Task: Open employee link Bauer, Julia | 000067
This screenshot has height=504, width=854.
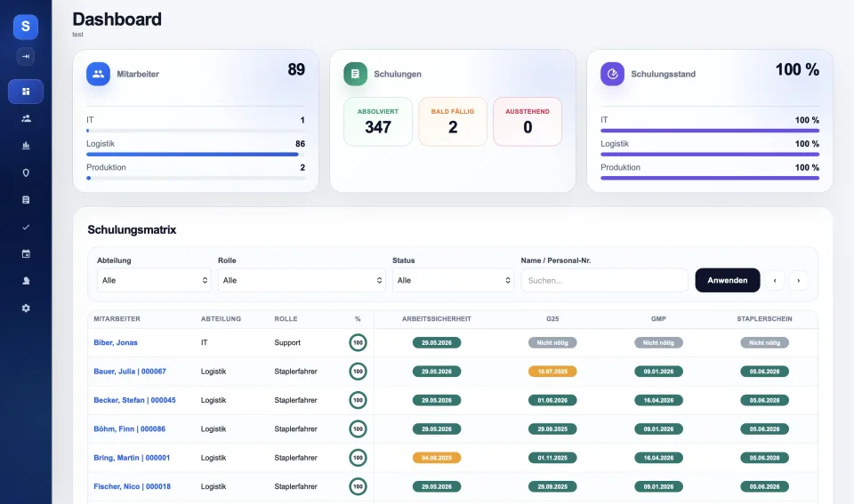Action: coord(130,372)
